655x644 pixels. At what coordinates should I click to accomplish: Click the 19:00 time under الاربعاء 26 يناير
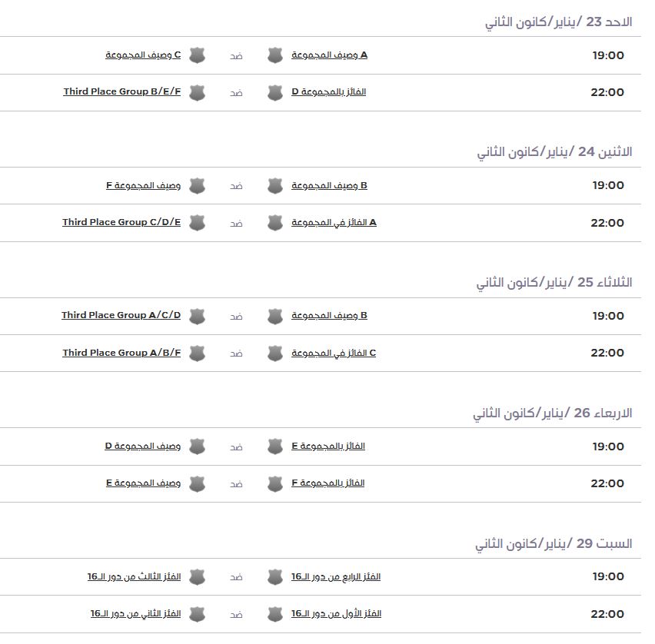pyautogui.click(x=607, y=446)
